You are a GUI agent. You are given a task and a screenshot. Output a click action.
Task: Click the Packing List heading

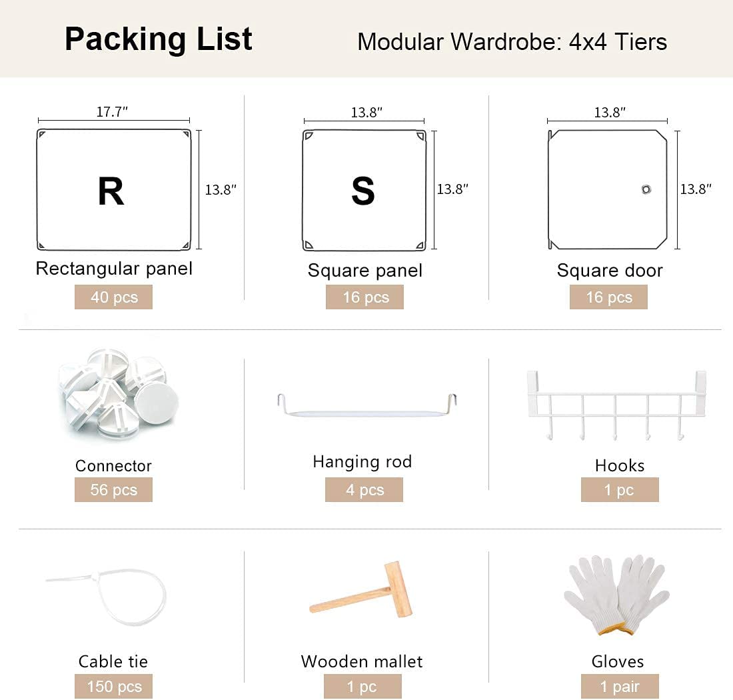tap(159, 39)
